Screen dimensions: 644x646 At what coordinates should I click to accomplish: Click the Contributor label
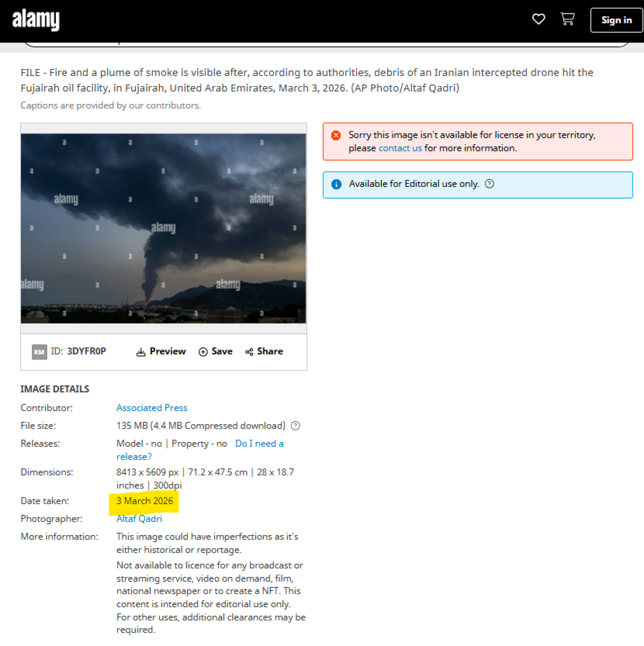[x=47, y=408]
